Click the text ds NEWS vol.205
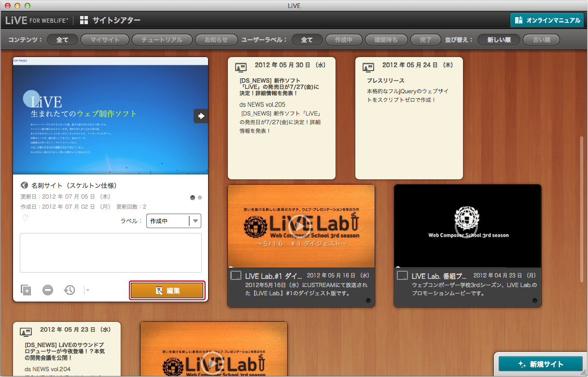 tap(262, 104)
